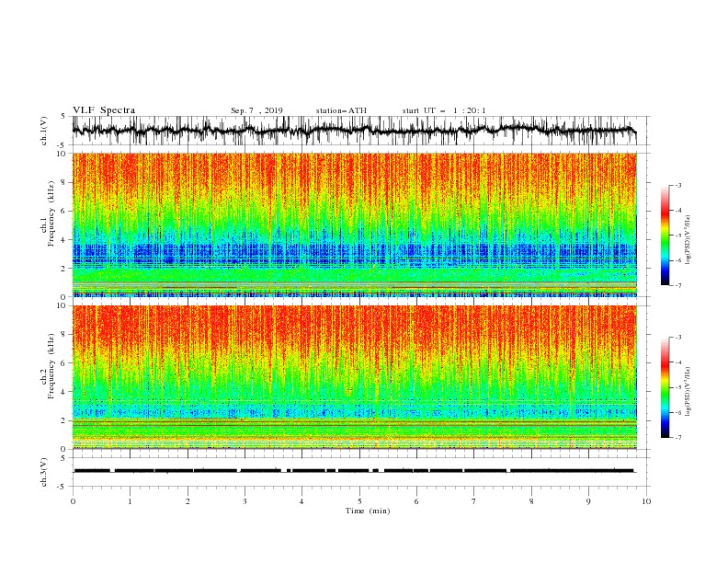Click the "7" tick on the time axis
The image size is (728, 563).
(473, 501)
